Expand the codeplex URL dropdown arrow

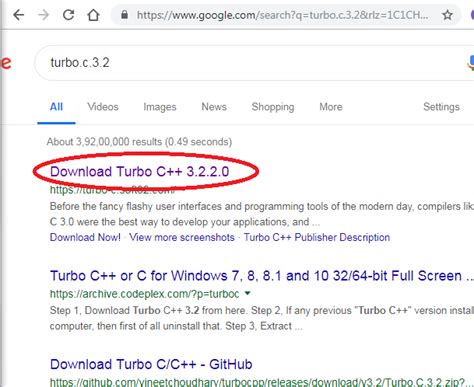click(x=247, y=293)
